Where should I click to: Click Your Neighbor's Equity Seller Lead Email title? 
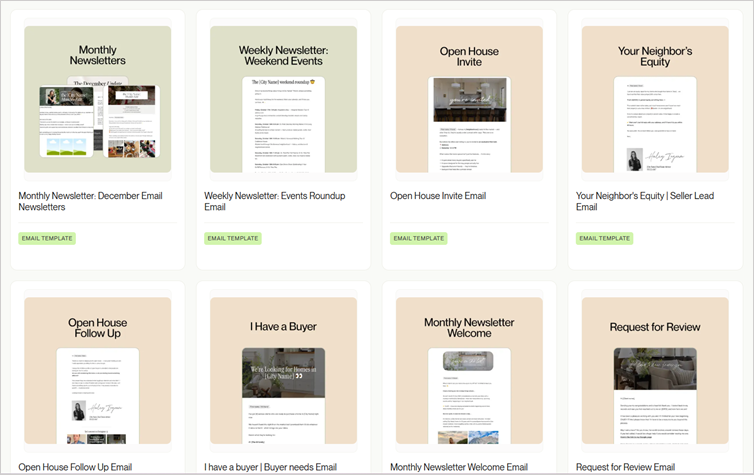point(645,201)
